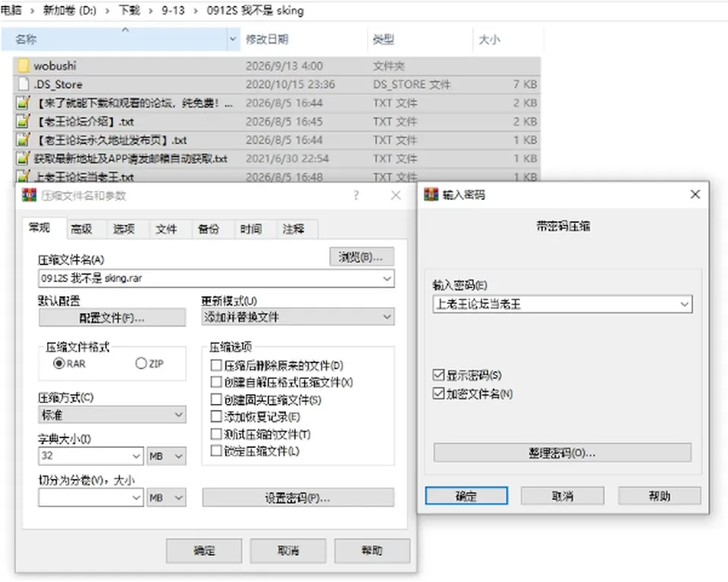Click the 【老王论坛永久地址发布页】.txt file icon
This screenshot has width=728, height=582.
24,139
